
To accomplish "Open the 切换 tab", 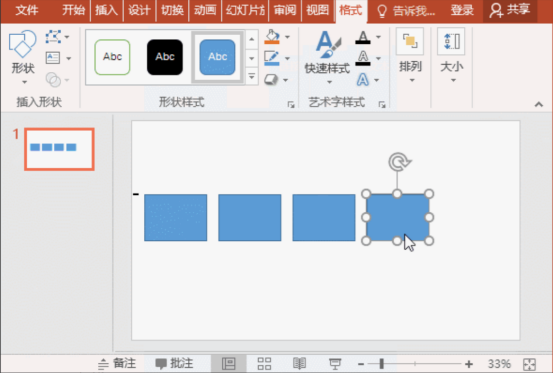I will pyautogui.click(x=172, y=10).
